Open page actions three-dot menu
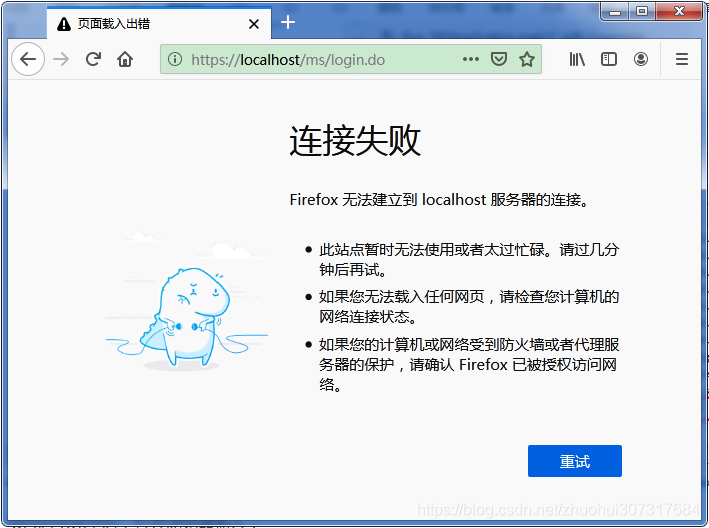The height and width of the screenshot is (528, 709). point(471,59)
